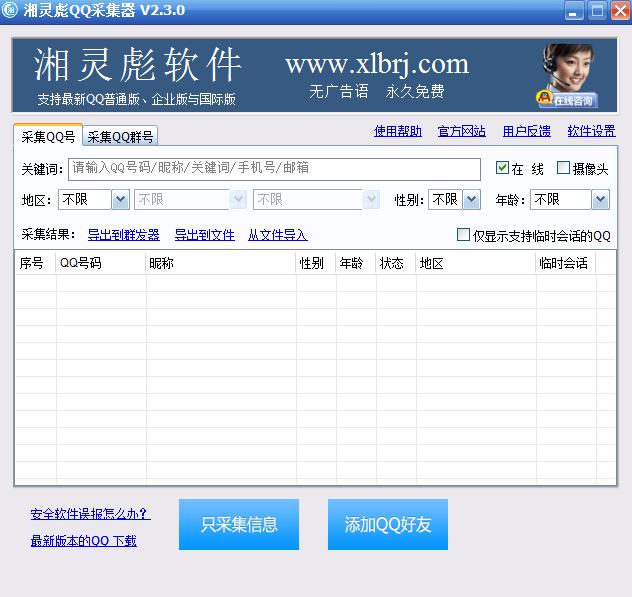This screenshot has height=597, width=632.
Task: Expand the third disabled 地区 dropdown
Action: tap(371, 199)
